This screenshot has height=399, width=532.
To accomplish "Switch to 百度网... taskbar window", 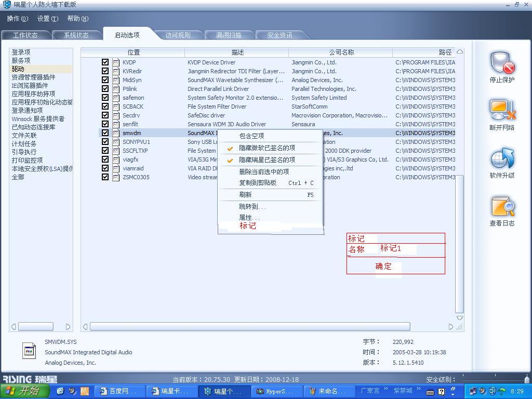I will [x=119, y=391].
